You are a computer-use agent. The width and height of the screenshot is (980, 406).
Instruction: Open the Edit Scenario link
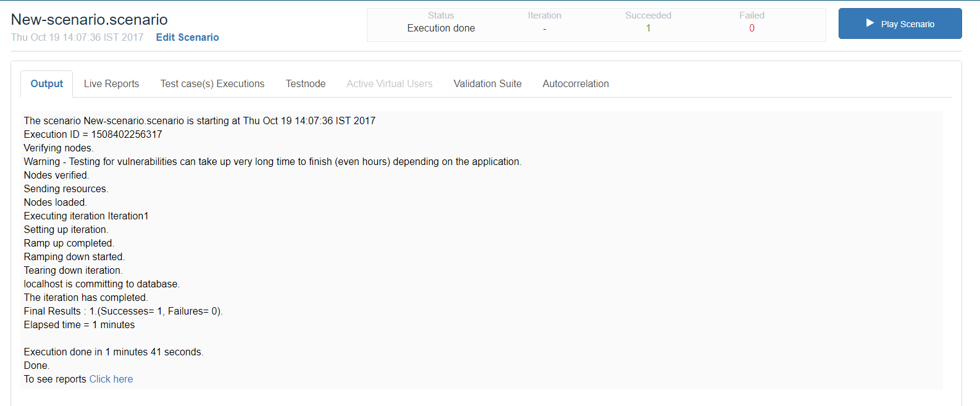pyautogui.click(x=187, y=37)
